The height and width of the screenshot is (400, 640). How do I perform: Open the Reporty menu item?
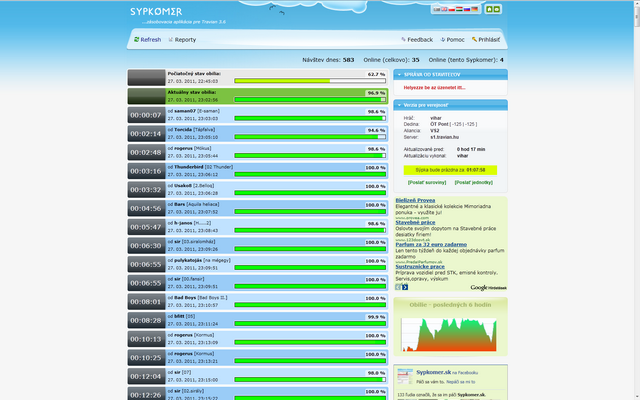tap(182, 40)
